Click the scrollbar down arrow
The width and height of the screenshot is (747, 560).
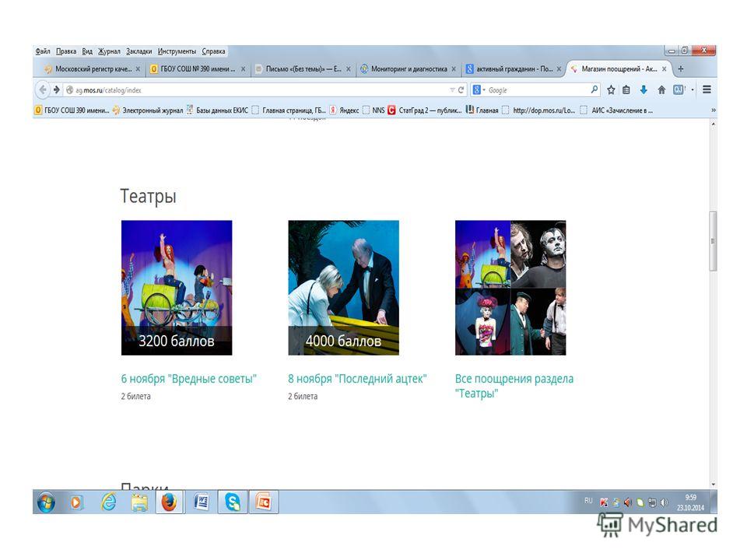[x=713, y=485]
